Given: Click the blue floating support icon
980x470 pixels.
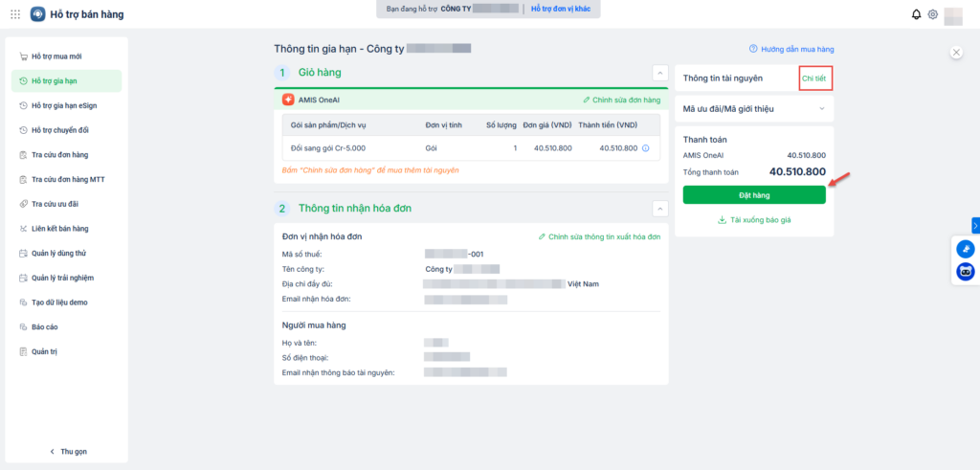Looking at the screenshot, I should point(966,249).
